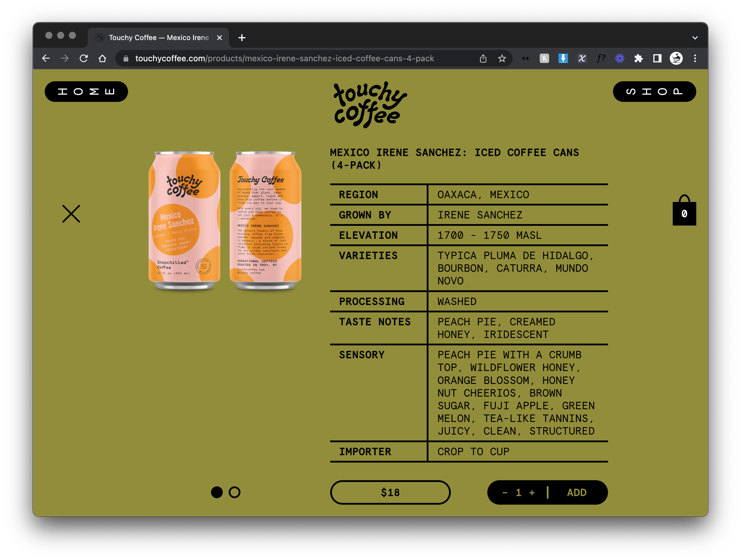Open a new browser tab
This screenshot has width=741, height=560.
(x=242, y=38)
